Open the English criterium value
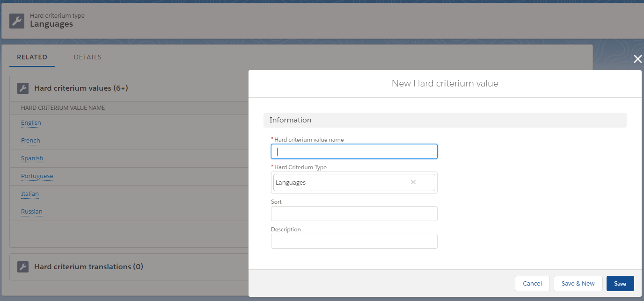The image size is (644, 301). coord(31,123)
